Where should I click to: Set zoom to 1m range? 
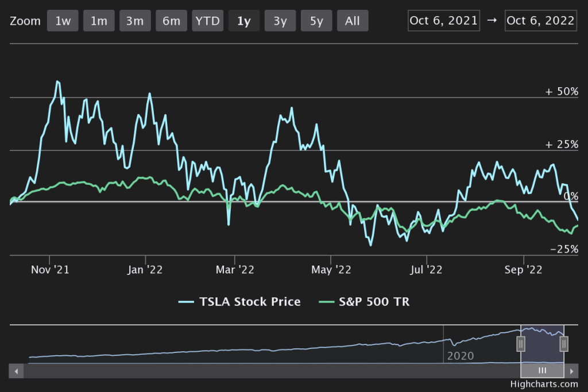(x=99, y=21)
